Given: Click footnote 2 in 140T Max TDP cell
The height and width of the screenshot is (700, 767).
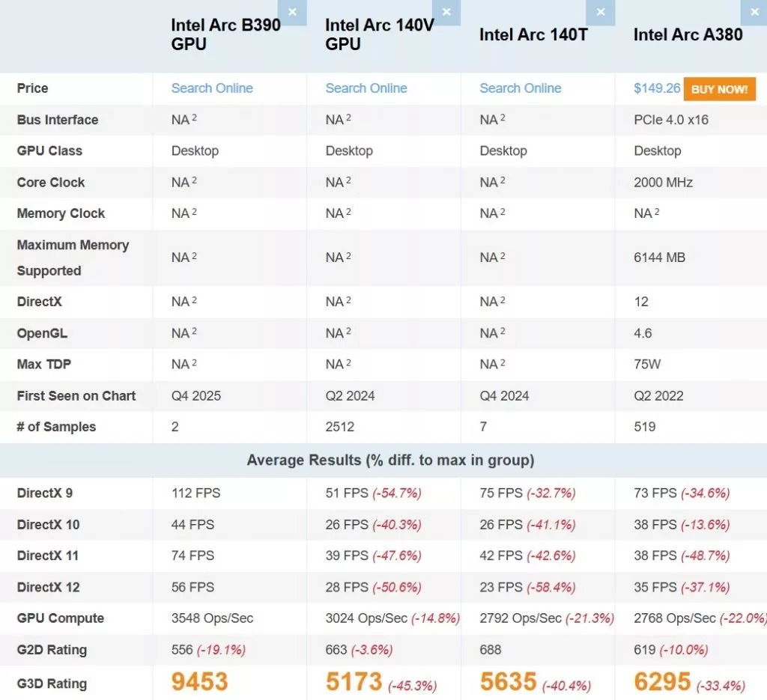Looking at the screenshot, I should (x=503, y=362).
